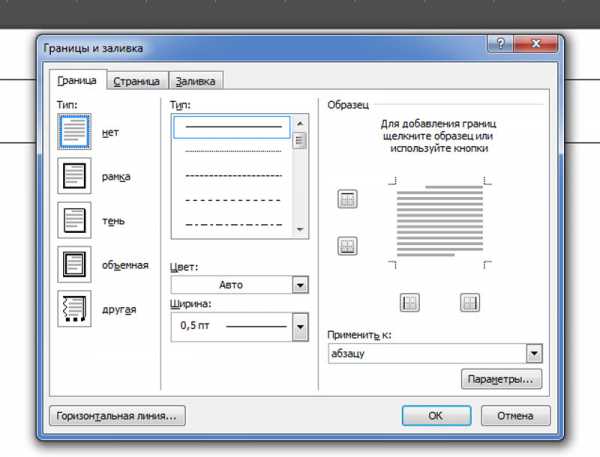Click line style list scroll down arrow
The height and width of the screenshot is (457, 600).
pyautogui.click(x=300, y=229)
